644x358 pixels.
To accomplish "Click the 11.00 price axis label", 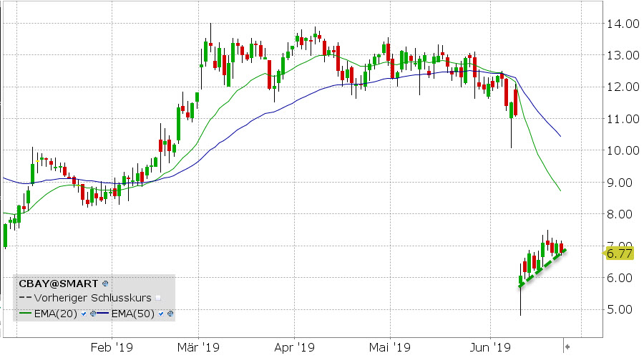I will [623, 119].
